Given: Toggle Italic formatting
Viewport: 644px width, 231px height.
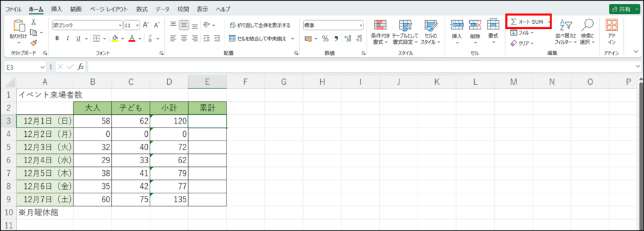Looking at the screenshot, I should pos(68,38).
